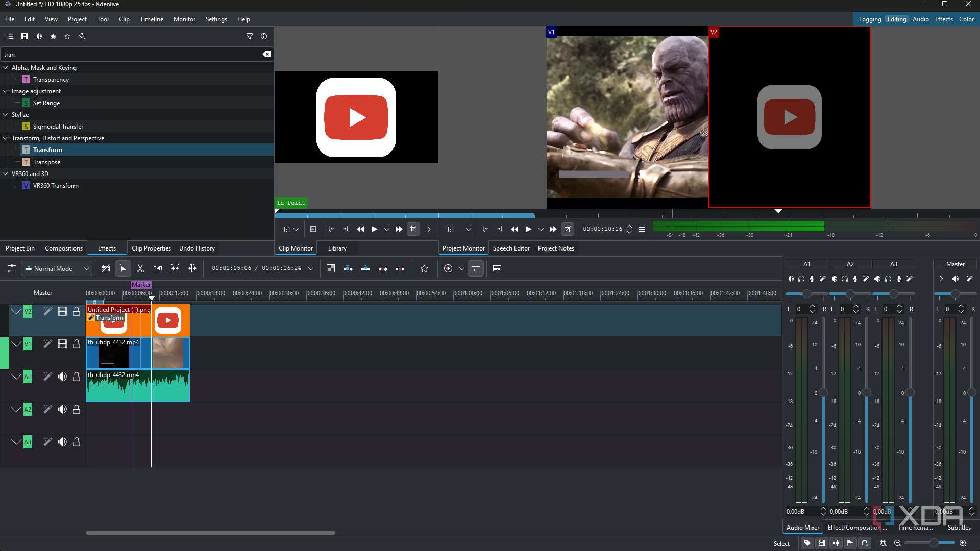Switch to the Compositions tab
The width and height of the screenshot is (980, 551).
click(64, 248)
